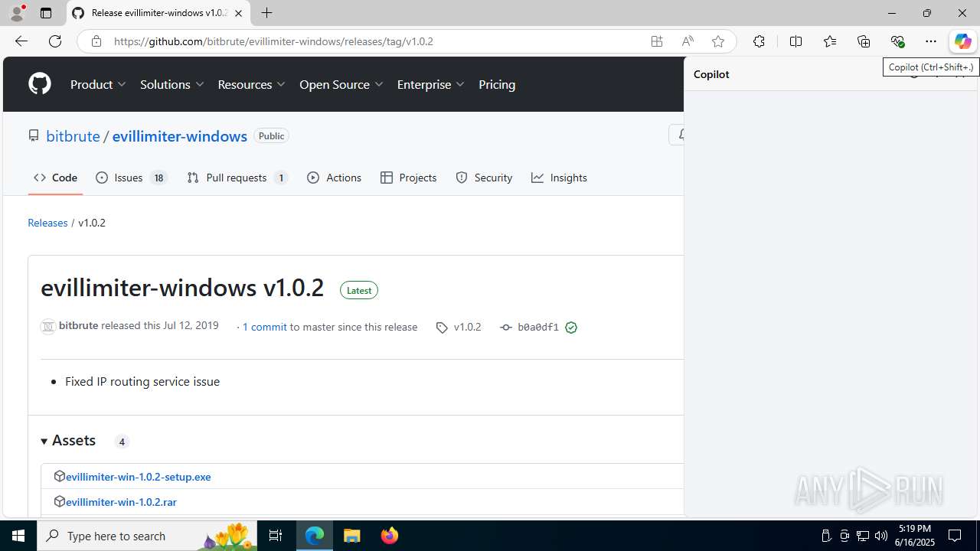Screen dimensions: 980x551
Task: Switch to the Issues tab
Action: (132, 178)
